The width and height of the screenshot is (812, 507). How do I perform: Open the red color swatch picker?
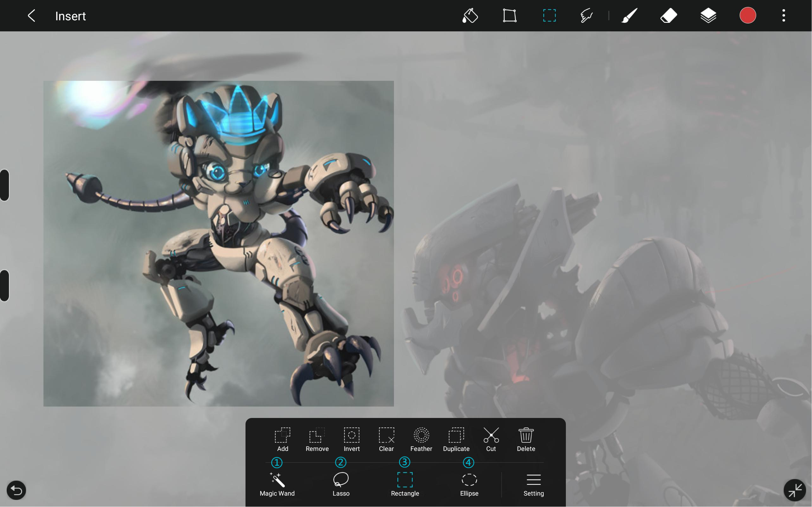(748, 16)
